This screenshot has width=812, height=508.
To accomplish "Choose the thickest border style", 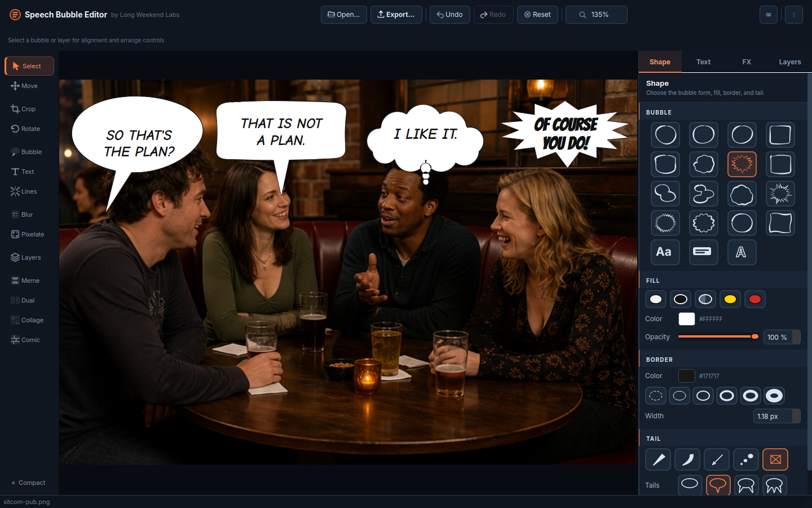I will (774, 396).
